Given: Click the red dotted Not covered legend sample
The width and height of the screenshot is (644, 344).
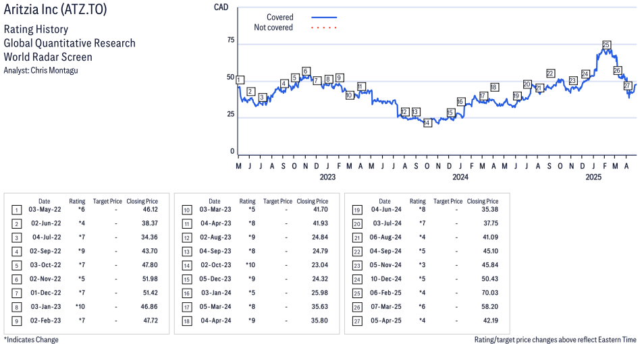Looking at the screenshot, I should [x=324, y=28].
